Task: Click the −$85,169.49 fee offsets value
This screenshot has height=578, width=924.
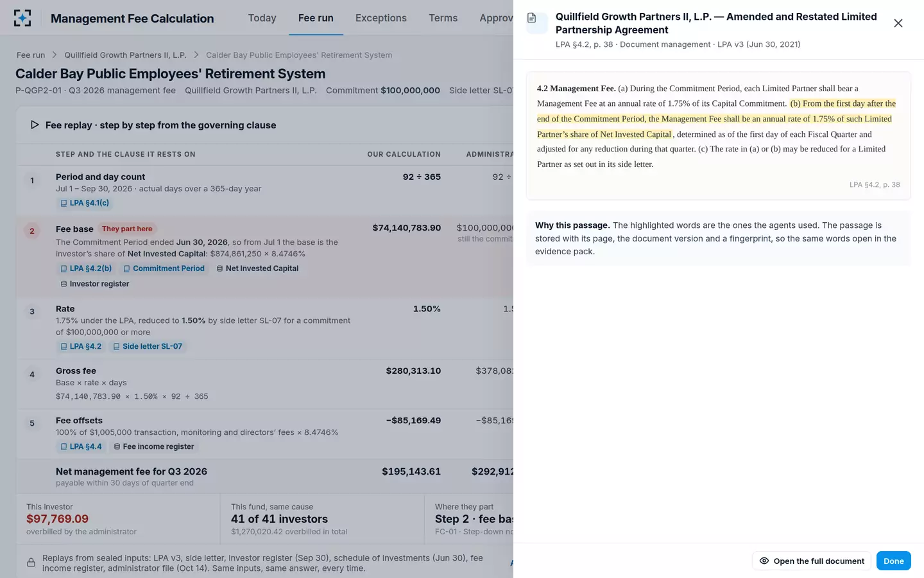Action: coord(413,421)
